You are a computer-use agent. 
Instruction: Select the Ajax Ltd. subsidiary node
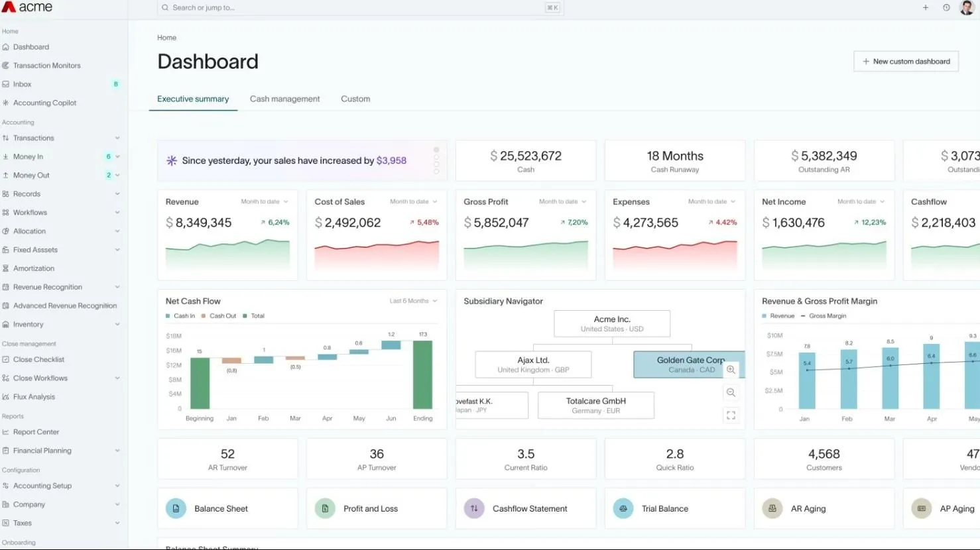tap(533, 364)
